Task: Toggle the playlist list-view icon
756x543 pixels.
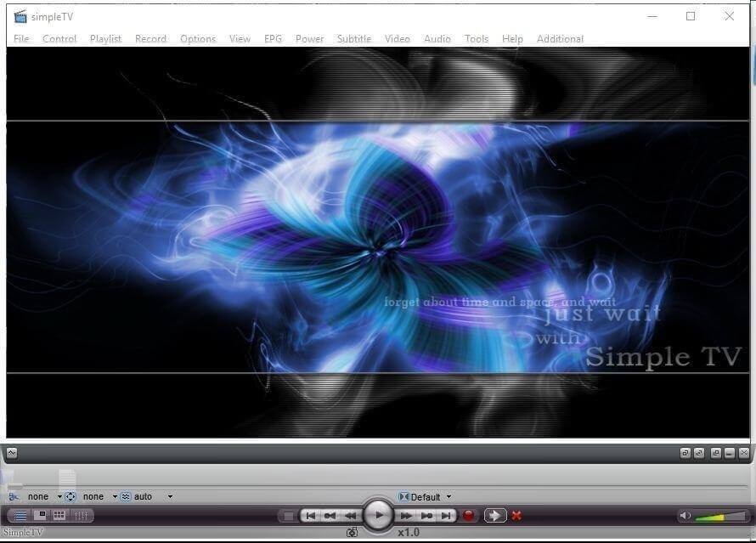Action: point(20,516)
